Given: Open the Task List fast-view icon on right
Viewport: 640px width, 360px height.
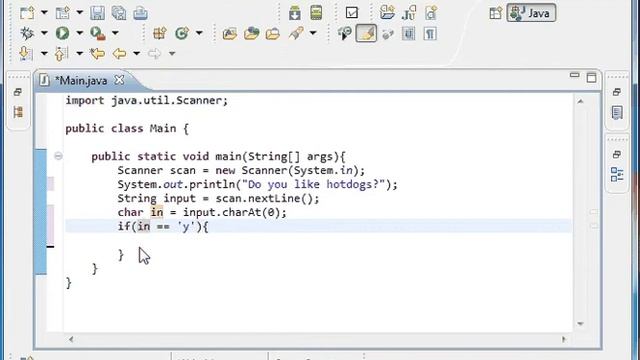Looking at the screenshot, I should [617, 113].
